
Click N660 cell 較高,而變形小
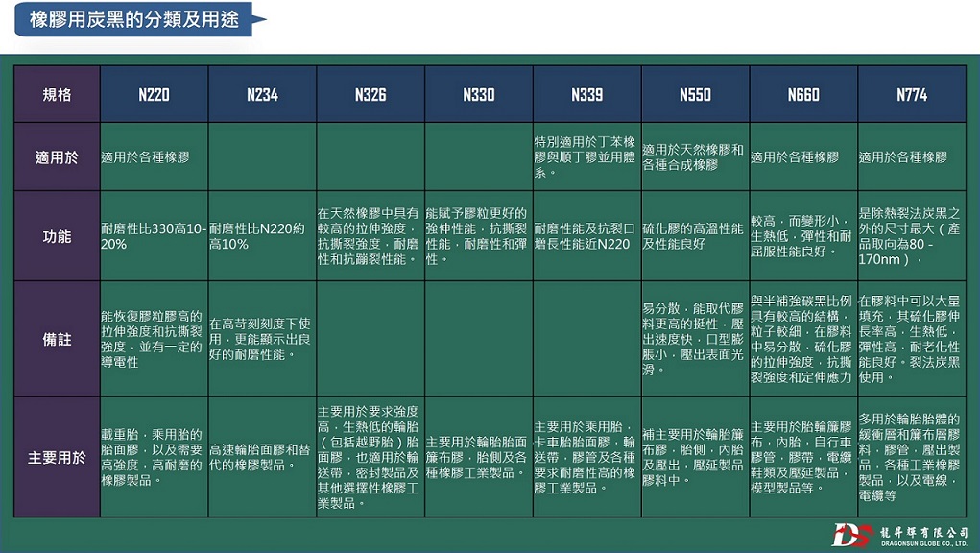(801, 236)
